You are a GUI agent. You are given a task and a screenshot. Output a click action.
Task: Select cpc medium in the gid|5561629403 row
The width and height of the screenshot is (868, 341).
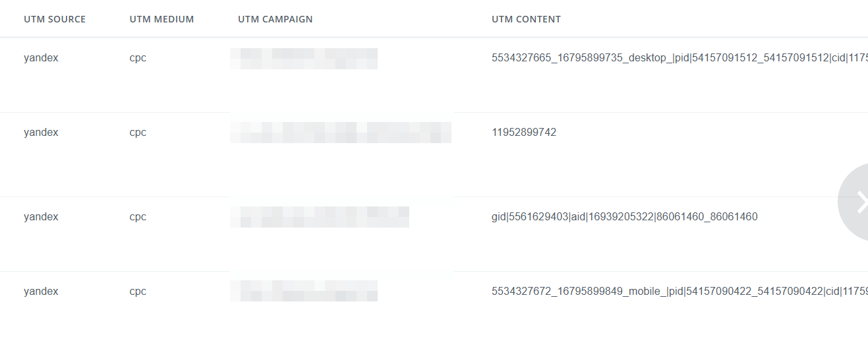pyautogui.click(x=138, y=217)
